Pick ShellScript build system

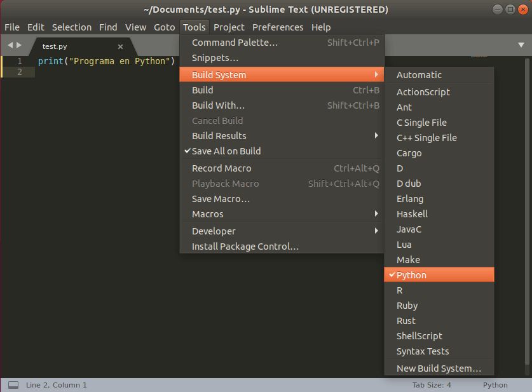coord(439,336)
